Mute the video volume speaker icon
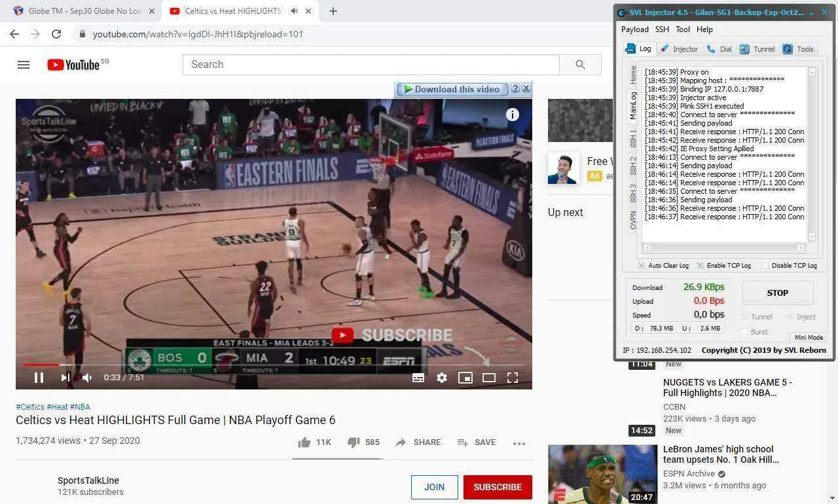 pos(87,378)
